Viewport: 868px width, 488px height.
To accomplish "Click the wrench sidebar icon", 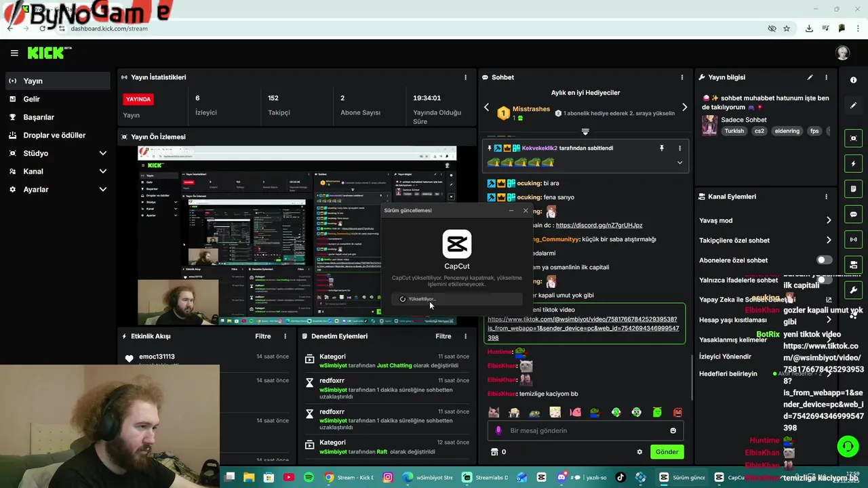I will point(853,290).
